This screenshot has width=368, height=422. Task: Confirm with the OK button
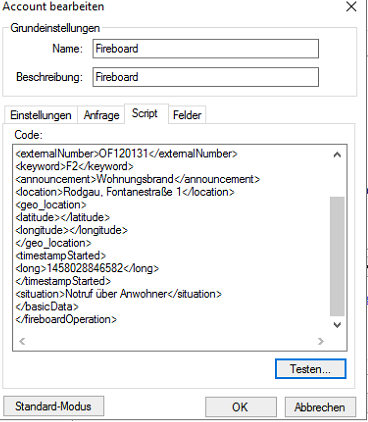[241, 407]
